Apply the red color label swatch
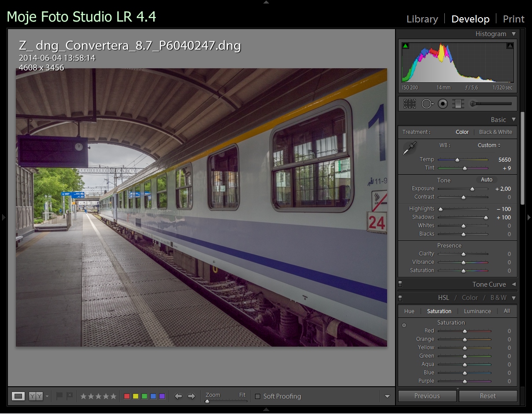532x414 pixels. click(x=127, y=396)
